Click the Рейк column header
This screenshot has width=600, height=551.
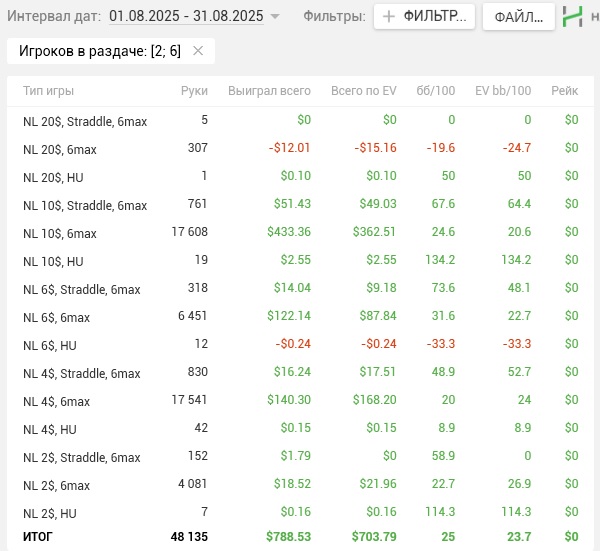point(564,91)
